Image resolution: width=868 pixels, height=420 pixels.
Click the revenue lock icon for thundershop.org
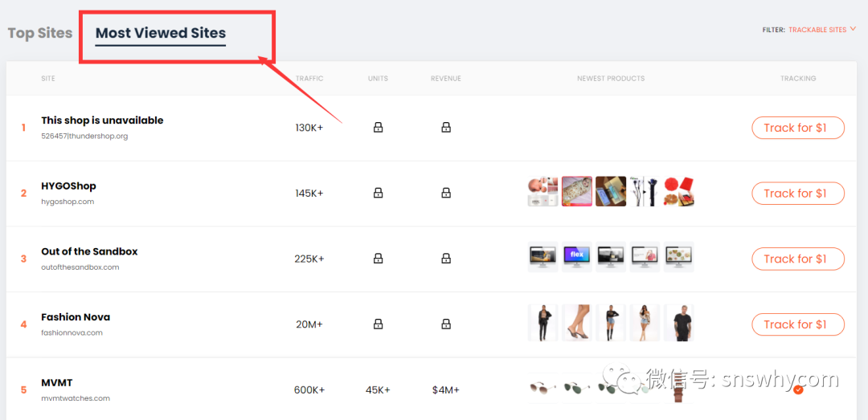click(445, 128)
